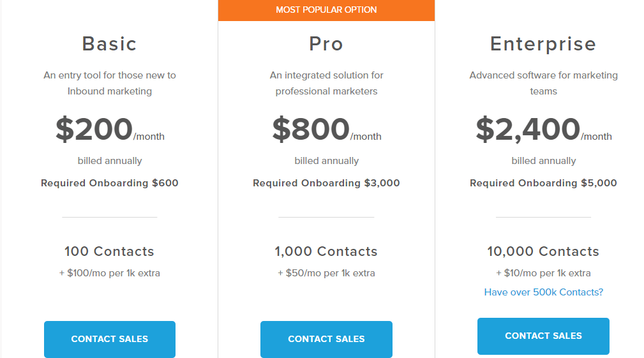Click the 10,000 Contacts label

click(543, 251)
